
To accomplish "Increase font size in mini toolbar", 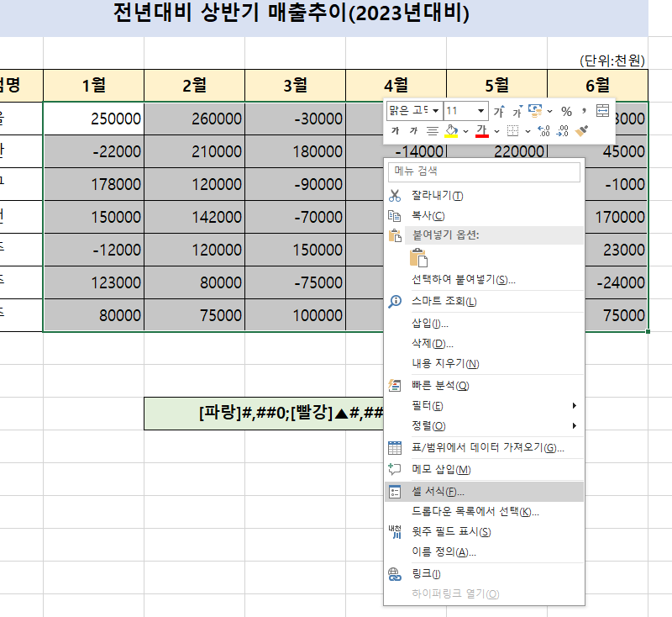I will click(x=499, y=112).
